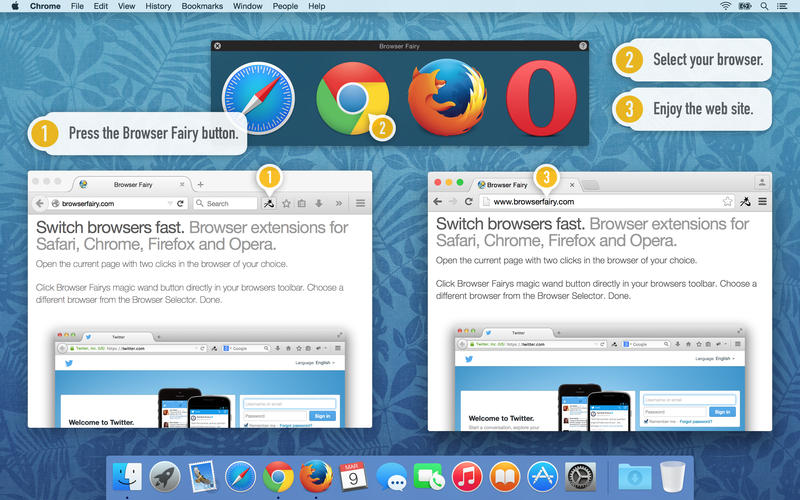Click Firefox Search field
Image resolution: width=800 pixels, height=500 pixels.
coord(225,203)
